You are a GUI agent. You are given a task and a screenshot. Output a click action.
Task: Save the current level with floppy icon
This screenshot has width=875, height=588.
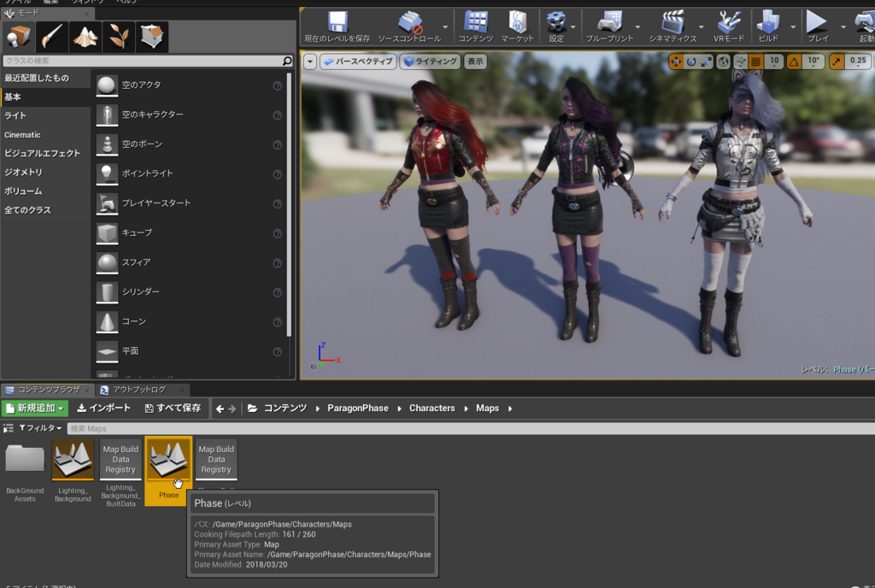(337, 26)
